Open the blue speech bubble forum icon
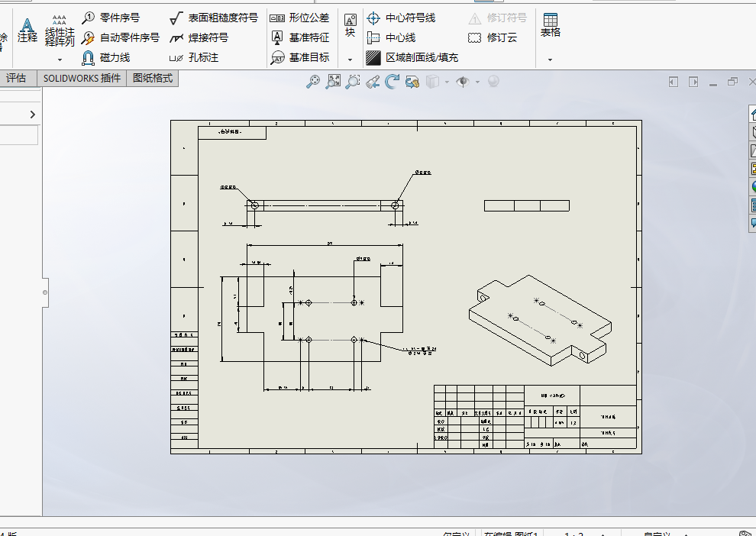Screen dimensions: 756x536 click(753, 223)
